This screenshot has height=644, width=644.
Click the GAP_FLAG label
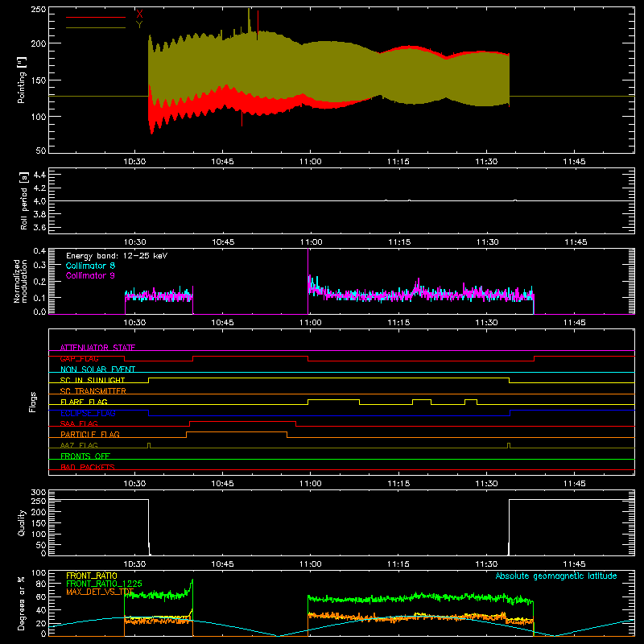79,358
